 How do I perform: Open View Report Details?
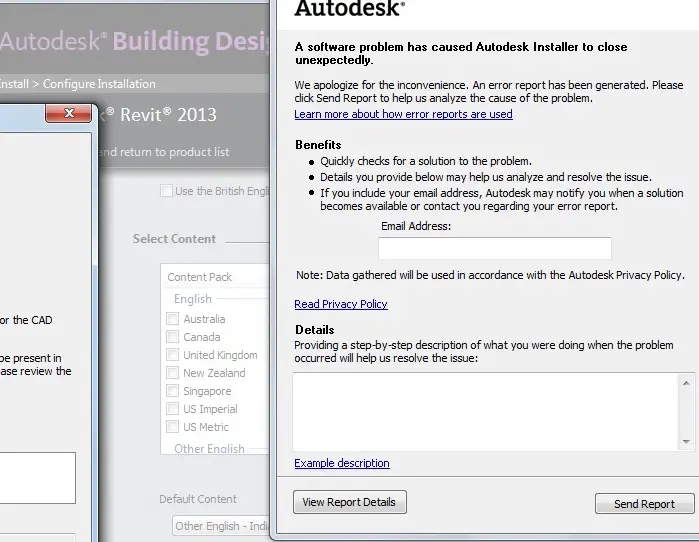(350, 502)
